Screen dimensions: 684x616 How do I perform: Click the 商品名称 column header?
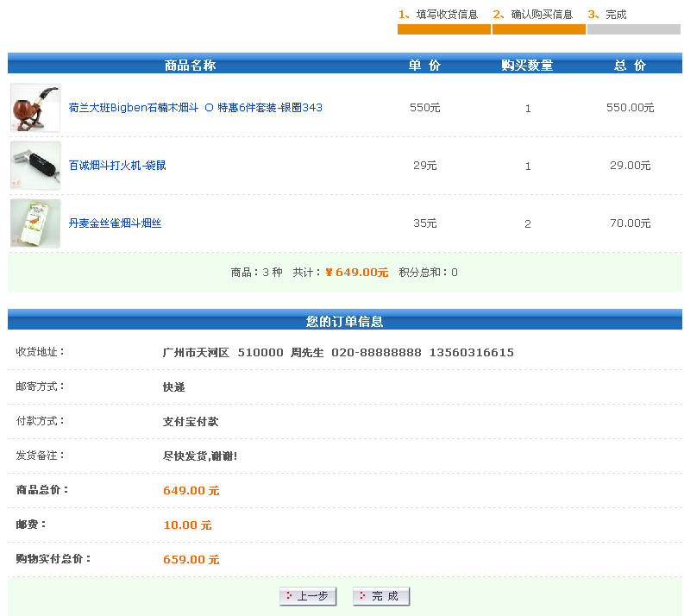click(x=190, y=66)
